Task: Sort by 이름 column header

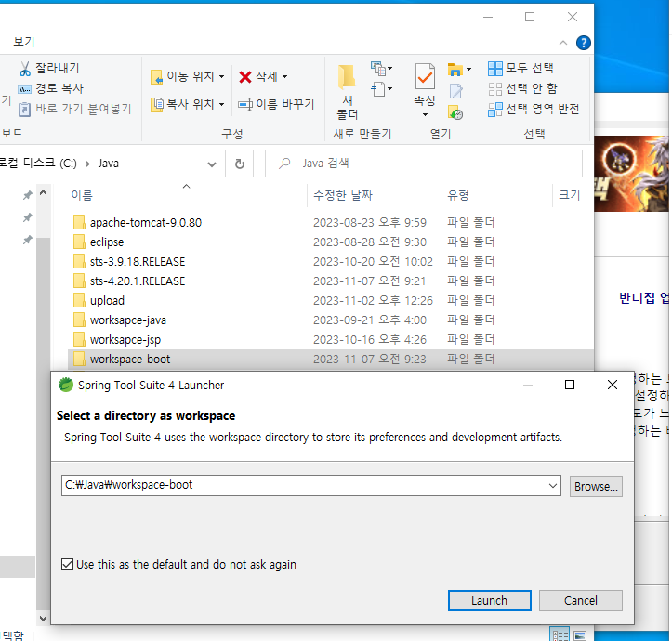Action: [x=82, y=195]
